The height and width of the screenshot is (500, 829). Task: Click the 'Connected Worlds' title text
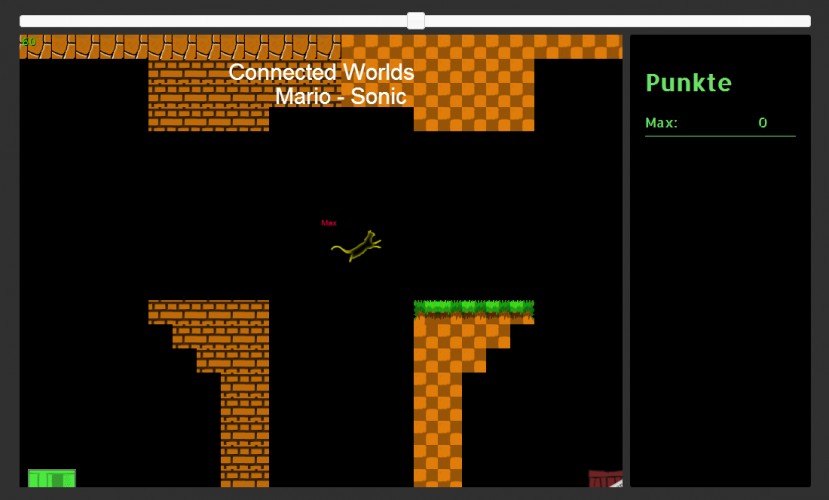click(321, 72)
